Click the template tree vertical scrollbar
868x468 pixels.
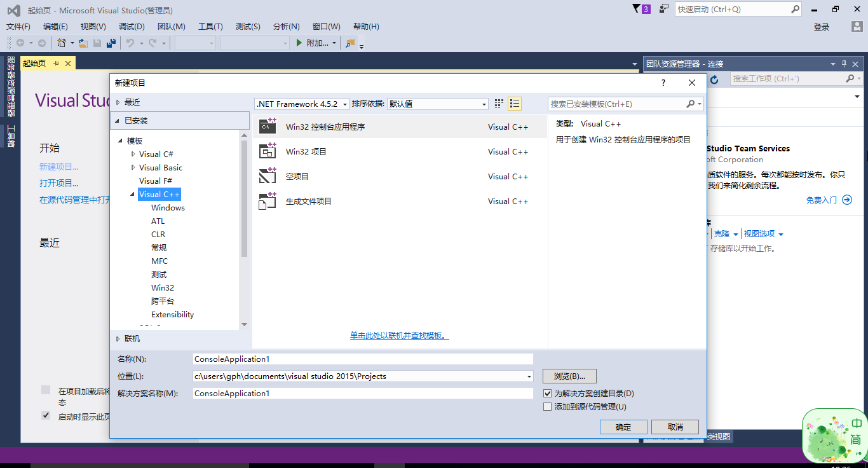click(245, 198)
